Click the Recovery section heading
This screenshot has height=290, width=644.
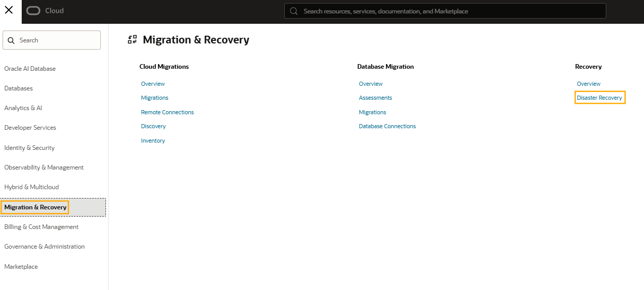tap(589, 67)
